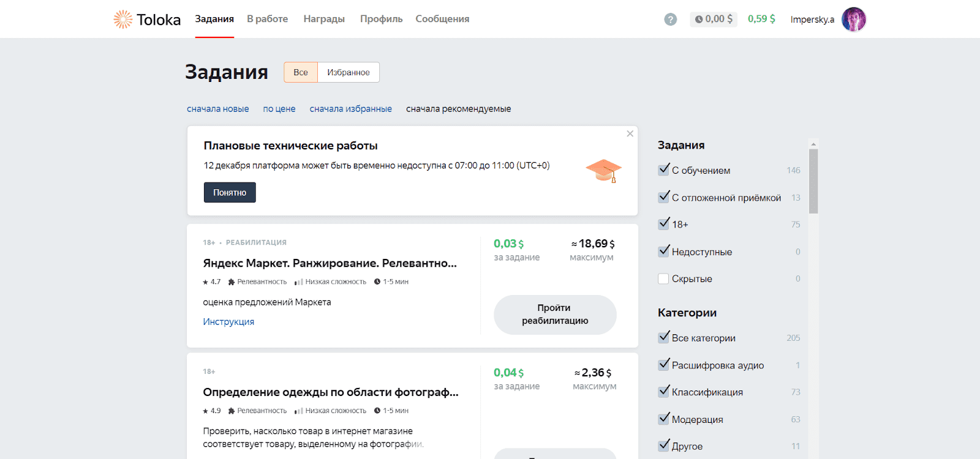Click the Категории sidebar heading
Viewport: 980px width, 459px height.
687,313
